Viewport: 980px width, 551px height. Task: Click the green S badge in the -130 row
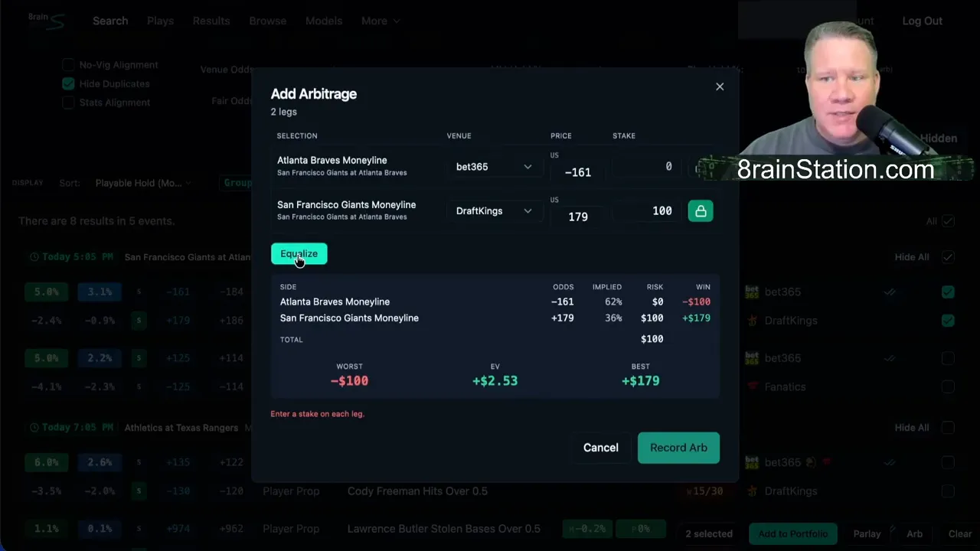pos(139,491)
